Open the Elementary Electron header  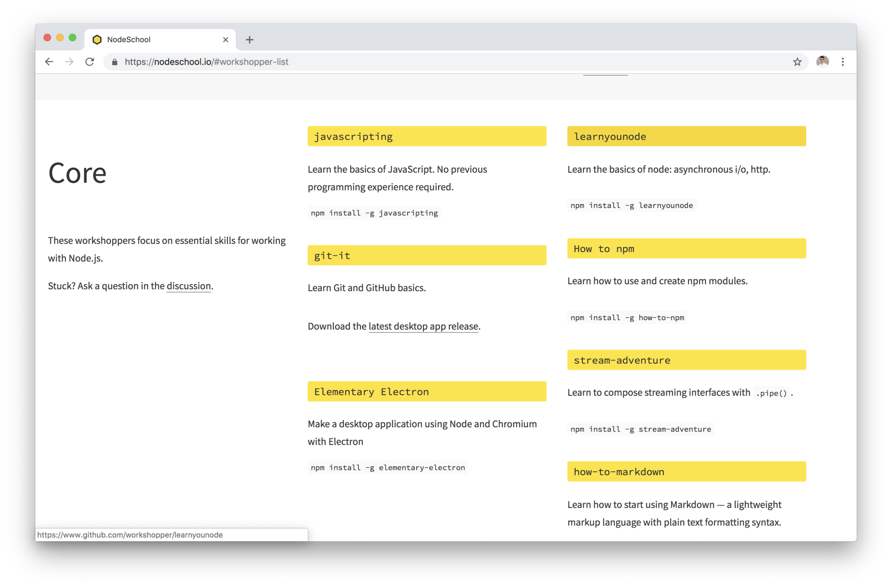tap(426, 392)
